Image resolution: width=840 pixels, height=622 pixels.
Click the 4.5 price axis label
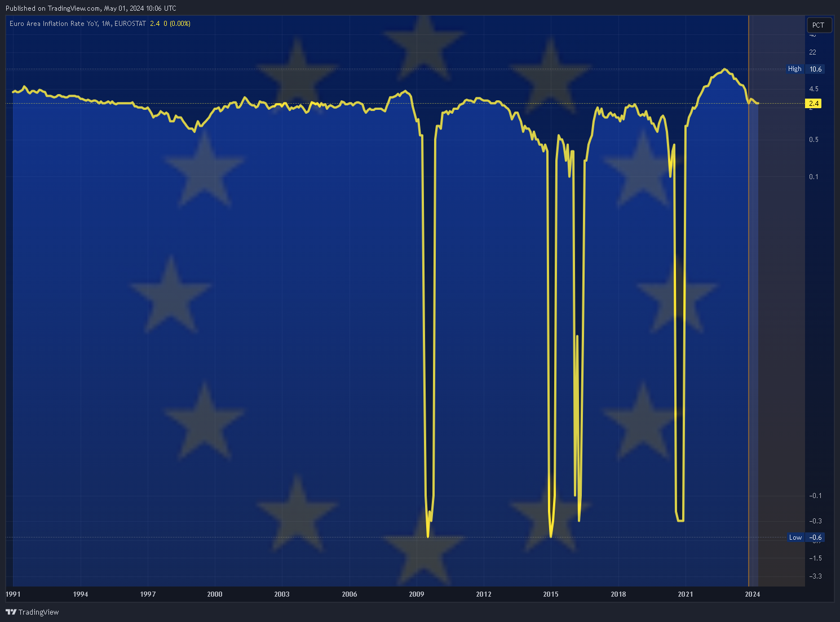(814, 89)
